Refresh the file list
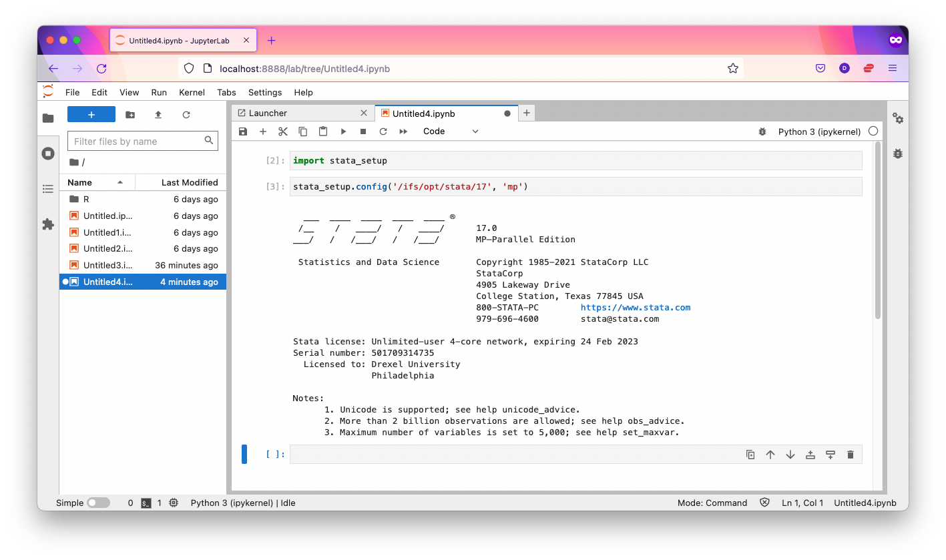Viewport: 946px width, 560px height. pyautogui.click(x=186, y=115)
